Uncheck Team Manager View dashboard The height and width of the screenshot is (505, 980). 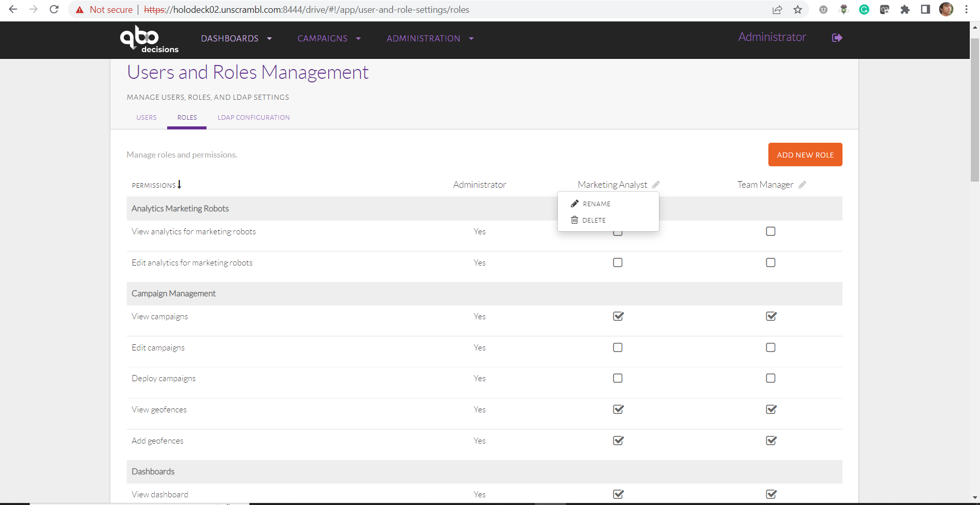[771, 494]
